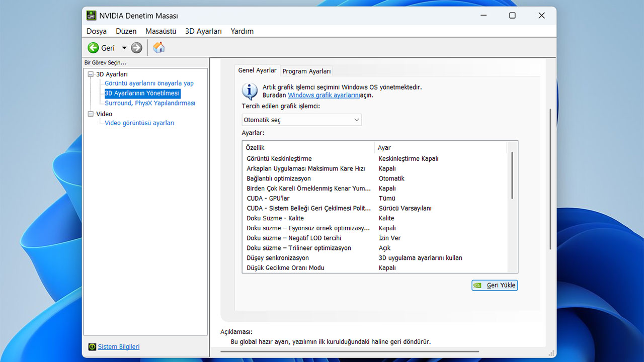Viewport: 644px width, 362px height.
Task: Open the 3D Ayarları menu in menu bar
Action: 203,31
